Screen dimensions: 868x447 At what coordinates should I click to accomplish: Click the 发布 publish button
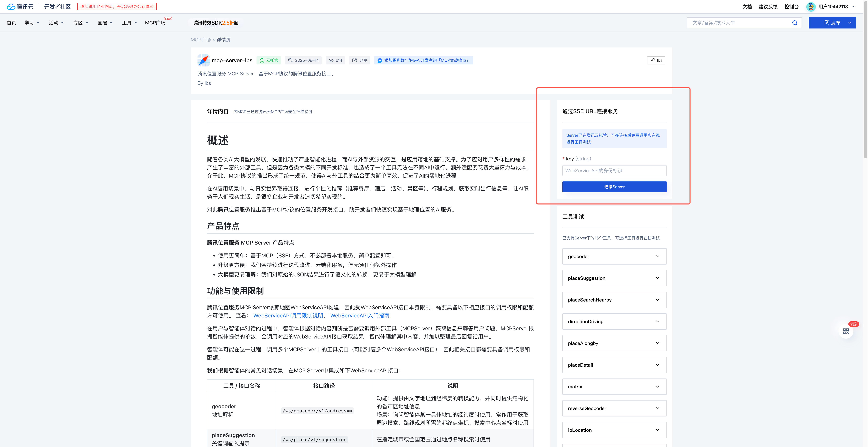[832, 23]
